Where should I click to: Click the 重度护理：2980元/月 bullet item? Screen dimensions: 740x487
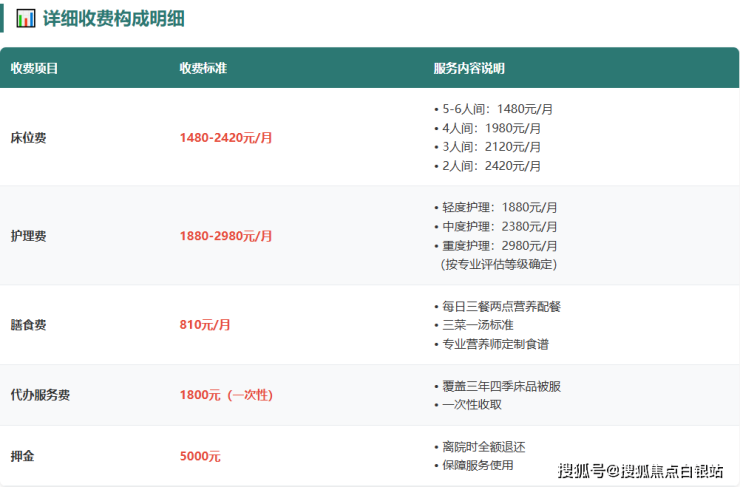coord(496,246)
